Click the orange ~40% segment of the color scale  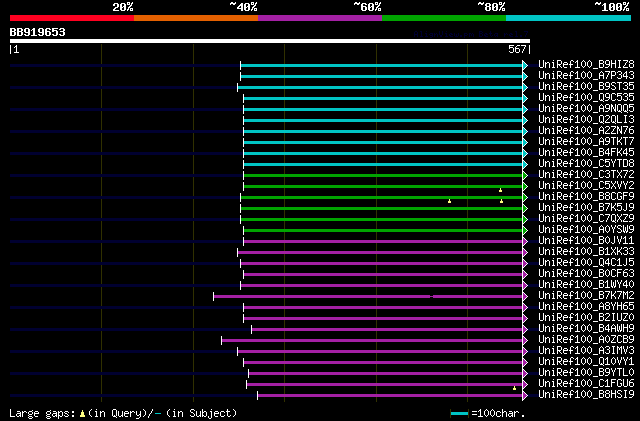pyautogui.click(x=196, y=18)
